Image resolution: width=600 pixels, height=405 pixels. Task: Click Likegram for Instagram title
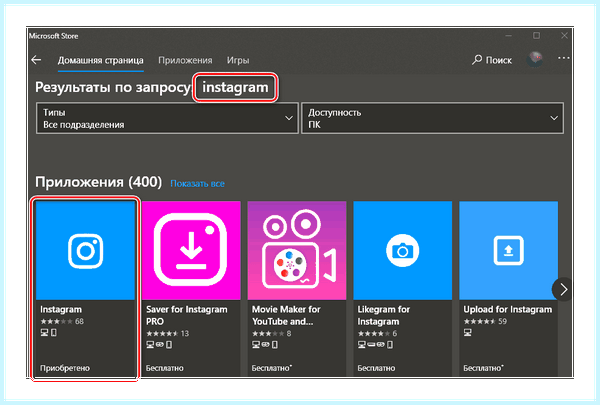pos(384,315)
